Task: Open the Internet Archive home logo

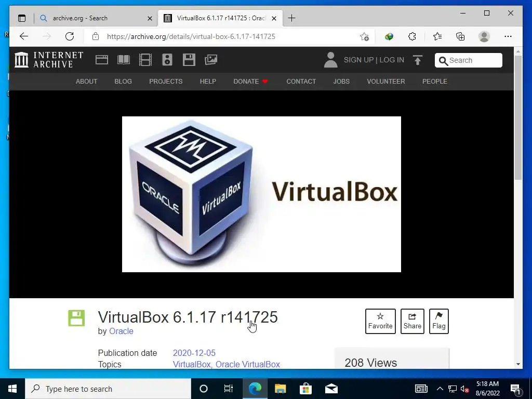Action: pyautogui.click(x=49, y=60)
